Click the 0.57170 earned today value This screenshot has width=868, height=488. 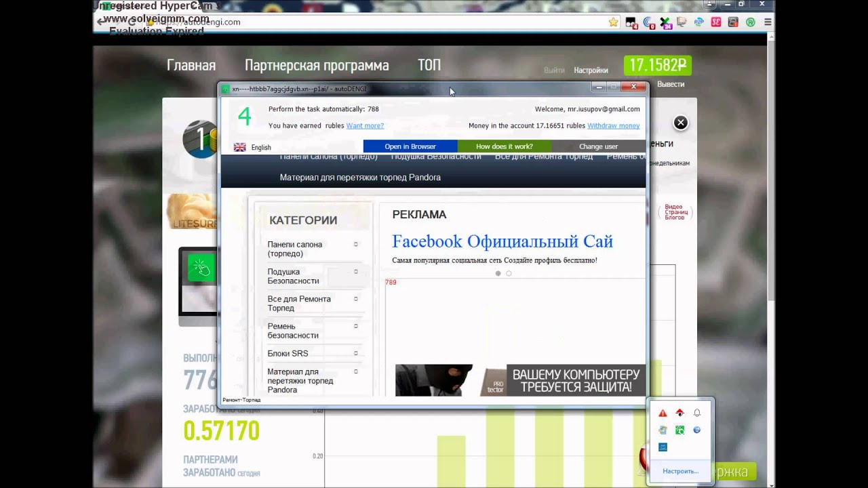point(221,430)
